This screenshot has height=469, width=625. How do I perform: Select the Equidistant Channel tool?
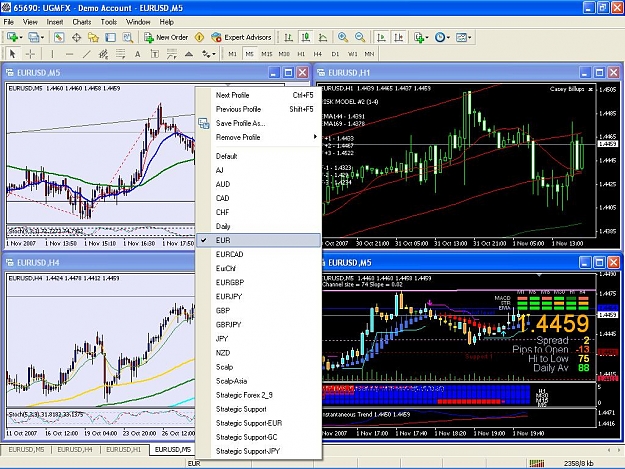coord(104,54)
